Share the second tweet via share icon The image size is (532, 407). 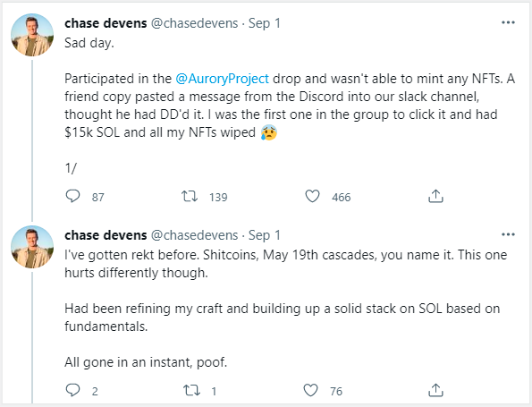[435, 390]
